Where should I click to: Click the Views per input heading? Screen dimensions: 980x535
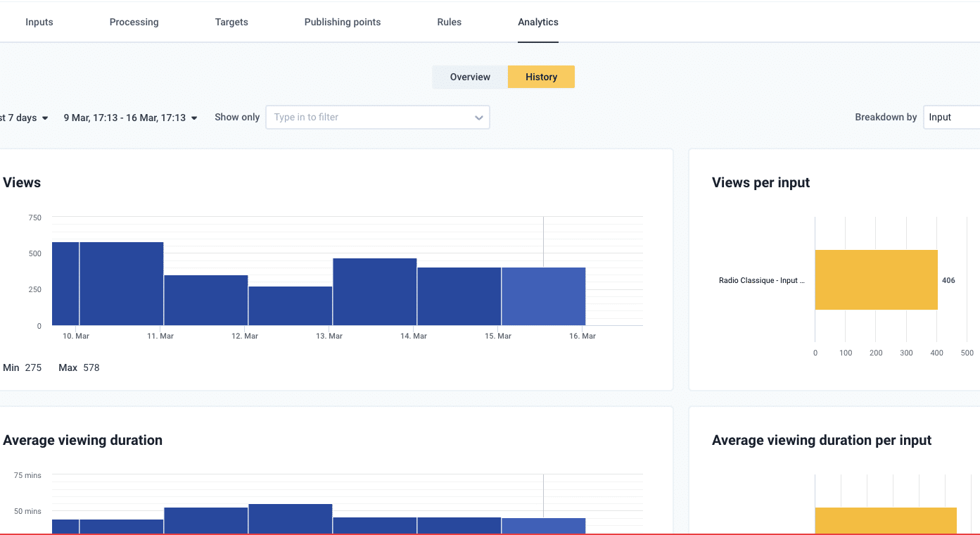[x=761, y=182]
